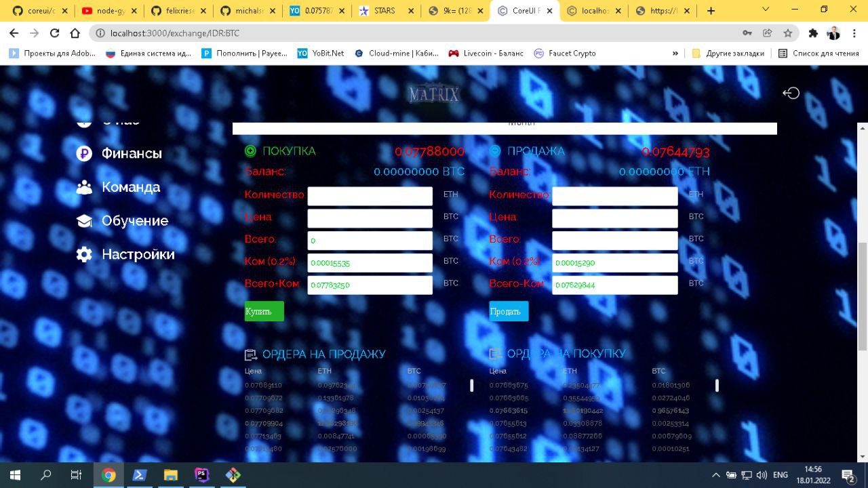
Task: Click the blue minus icon beside ПРОДАЖА
Action: pyautogui.click(x=495, y=151)
